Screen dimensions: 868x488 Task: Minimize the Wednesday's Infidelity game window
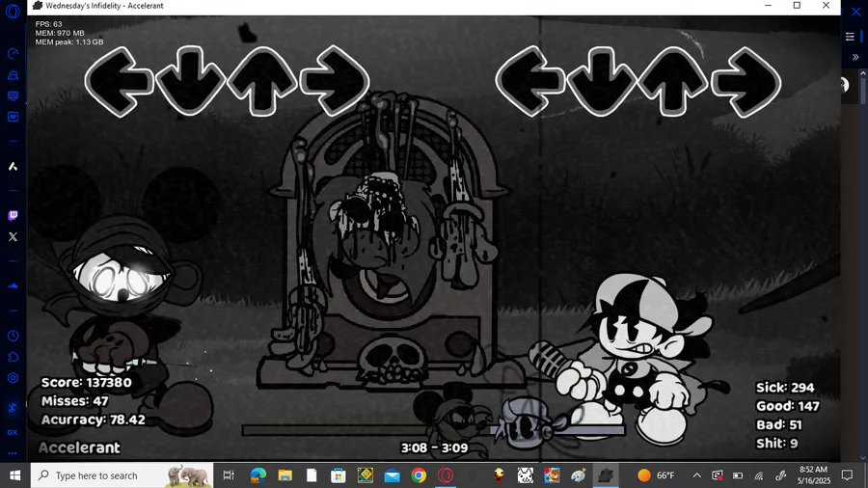point(768,6)
